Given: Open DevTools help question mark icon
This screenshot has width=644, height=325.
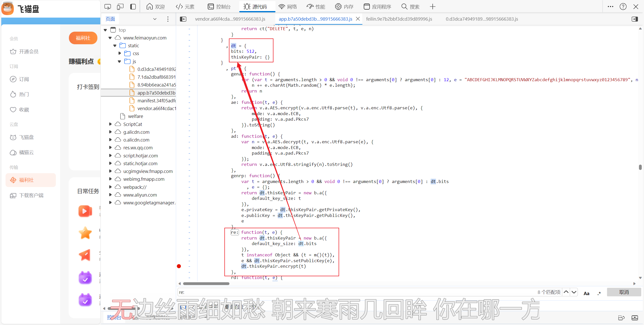Looking at the screenshot, I should click(x=623, y=7).
